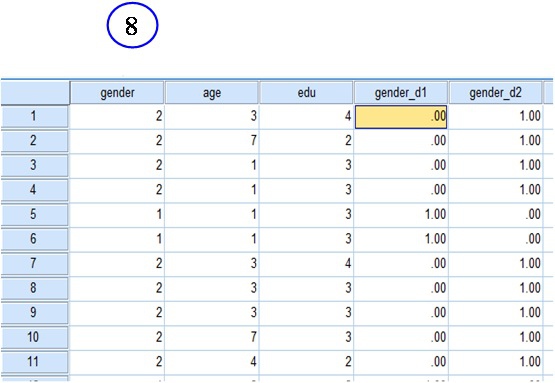
Task: Select the edu column header
Action: [307, 93]
